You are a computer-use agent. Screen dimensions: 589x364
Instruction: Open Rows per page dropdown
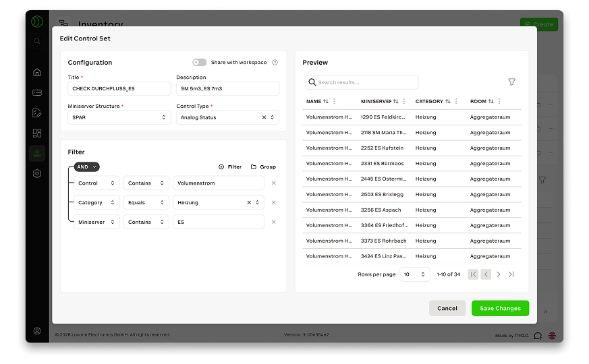414,274
